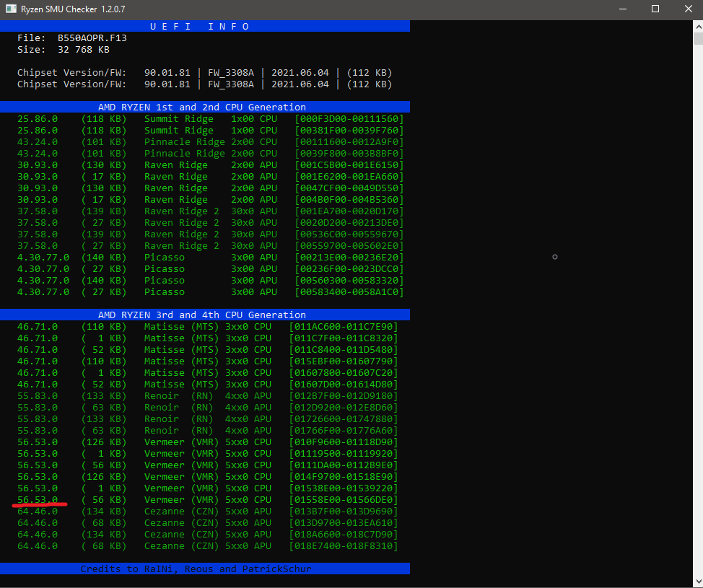Click the scrollbar down arrow

coord(698,582)
